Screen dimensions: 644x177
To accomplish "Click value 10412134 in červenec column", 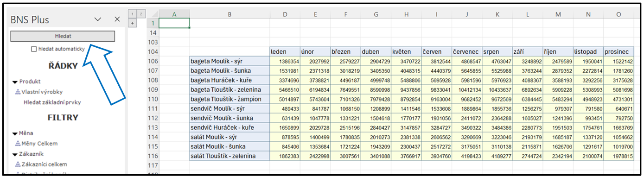I will (x=467, y=90).
